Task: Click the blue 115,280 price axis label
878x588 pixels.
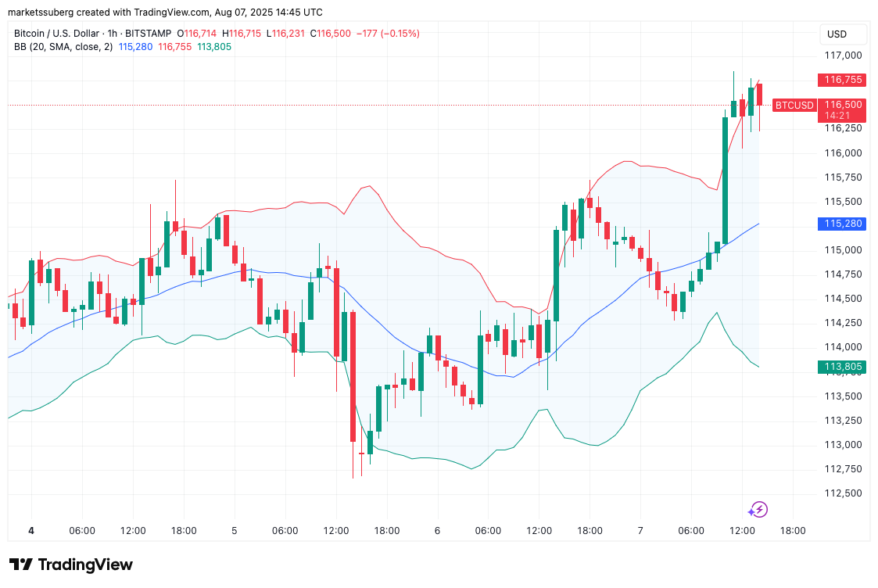Action: (843, 224)
